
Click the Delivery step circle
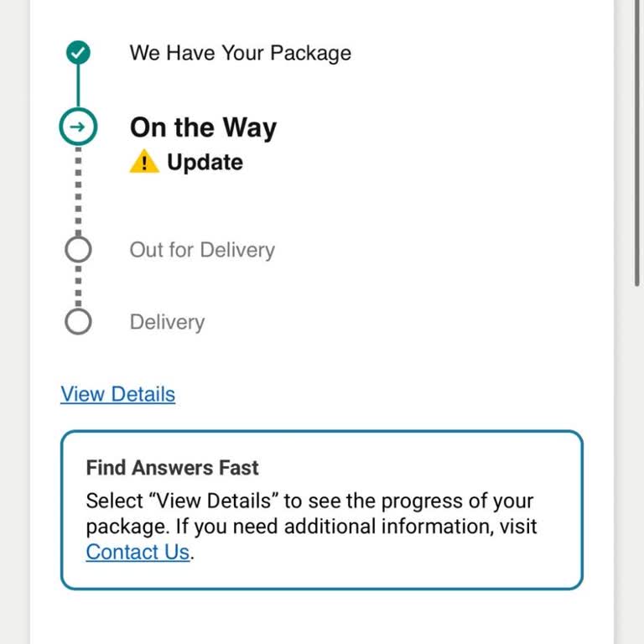[x=78, y=321]
